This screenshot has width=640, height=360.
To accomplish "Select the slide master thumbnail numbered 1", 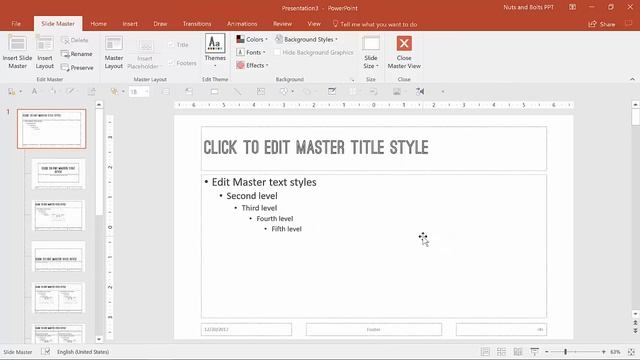I will pyautogui.click(x=52, y=129).
